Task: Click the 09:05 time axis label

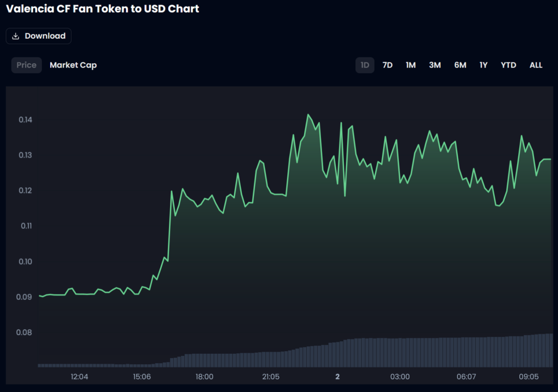Action: pyautogui.click(x=529, y=377)
